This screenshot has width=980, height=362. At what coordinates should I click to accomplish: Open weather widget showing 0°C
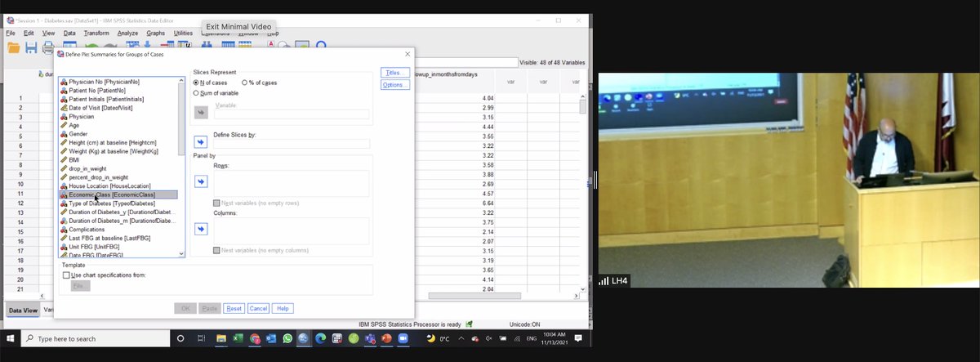438,338
